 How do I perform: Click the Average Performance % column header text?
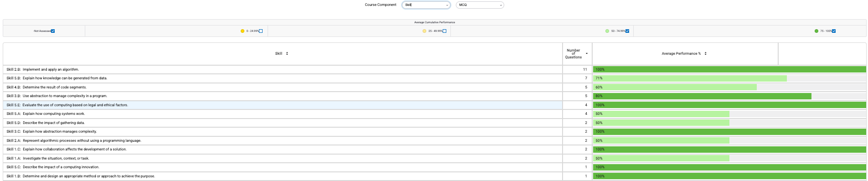pyautogui.click(x=681, y=54)
